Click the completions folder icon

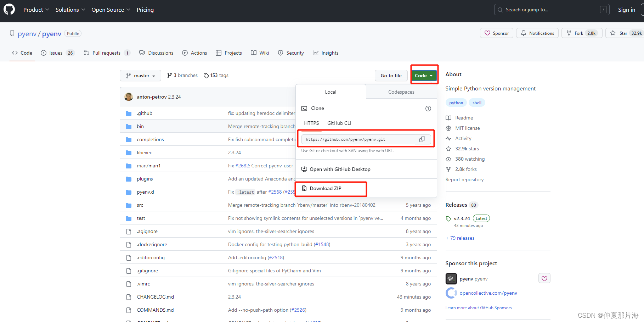pos(129,140)
